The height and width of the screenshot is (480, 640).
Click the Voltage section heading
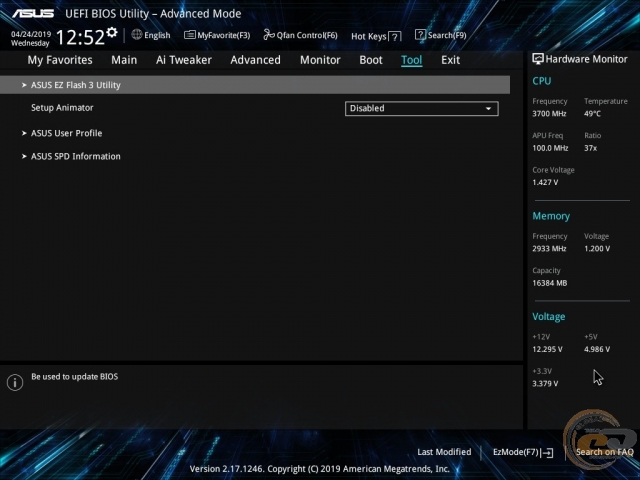(549, 317)
